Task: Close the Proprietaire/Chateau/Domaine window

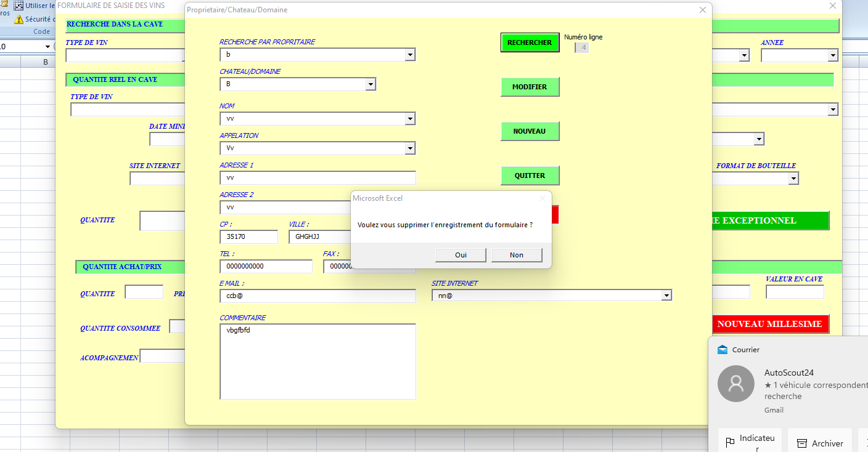Action: (x=702, y=10)
